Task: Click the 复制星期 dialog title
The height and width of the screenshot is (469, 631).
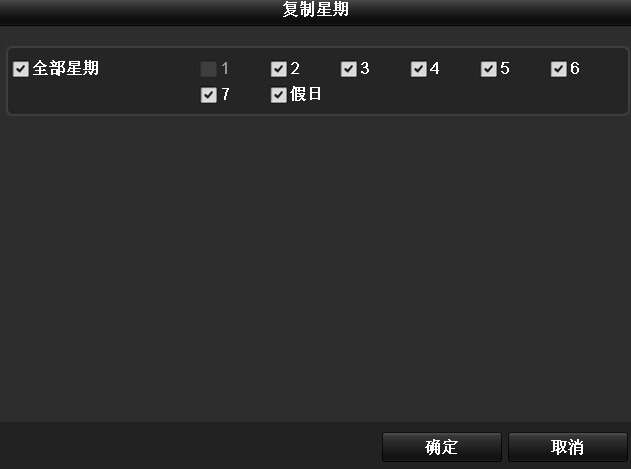Action: point(316,9)
